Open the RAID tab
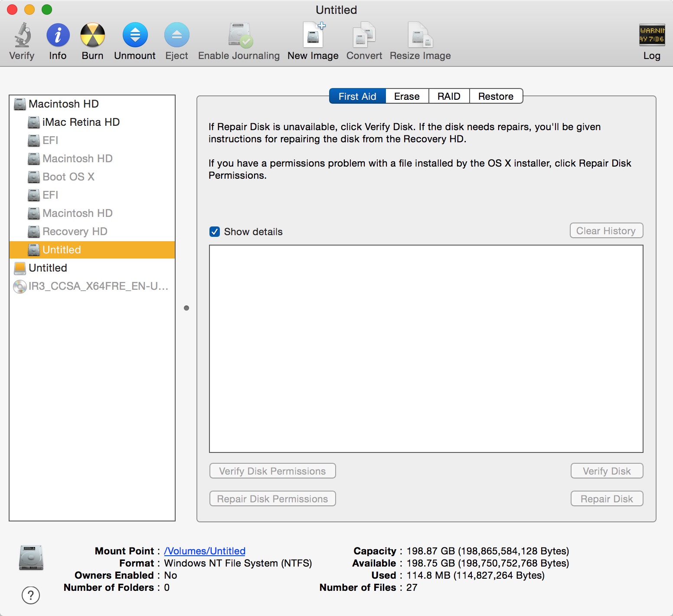 [449, 96]
